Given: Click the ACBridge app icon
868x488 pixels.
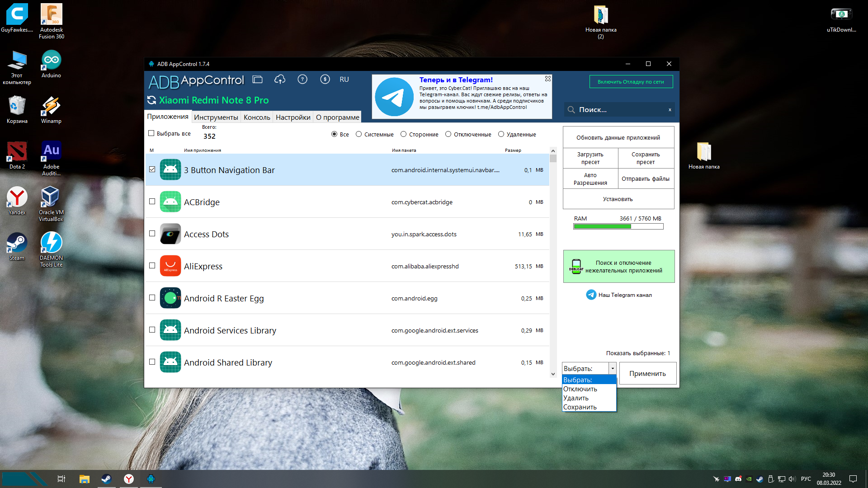Looking at the screenshot, I should [170, 202].
